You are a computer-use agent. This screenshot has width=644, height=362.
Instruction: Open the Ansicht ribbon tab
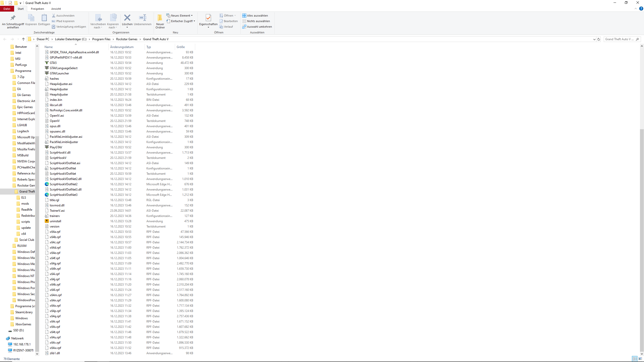click(56, 9)
